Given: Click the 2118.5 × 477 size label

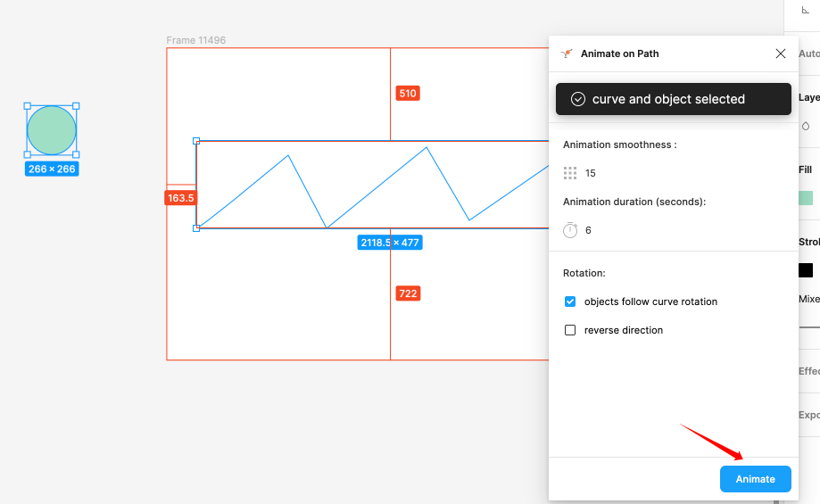Looking at the screenshot, I should click(x=390, y=243).
